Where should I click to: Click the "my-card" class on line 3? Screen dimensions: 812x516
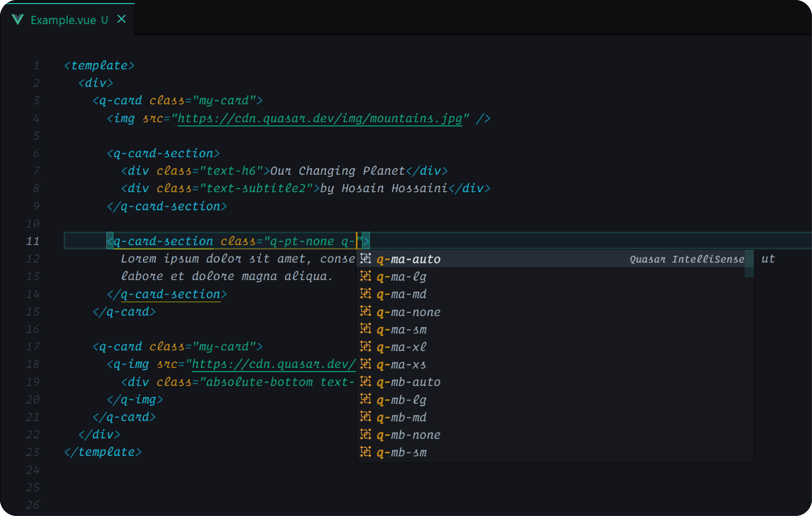tap(224, 101)
